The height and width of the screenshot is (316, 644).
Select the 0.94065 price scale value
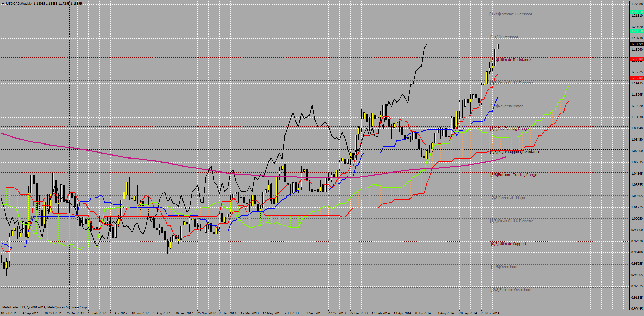(637, 275)
